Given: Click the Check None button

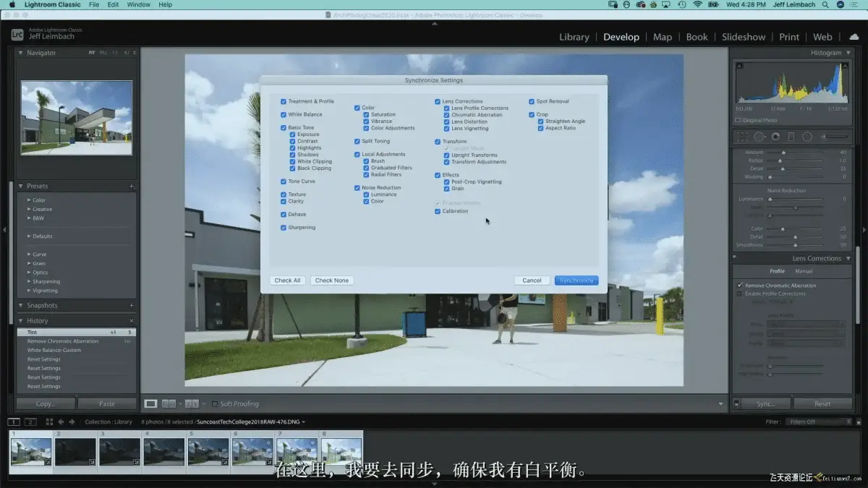Looking at the screenshot, I should (332, 281).
